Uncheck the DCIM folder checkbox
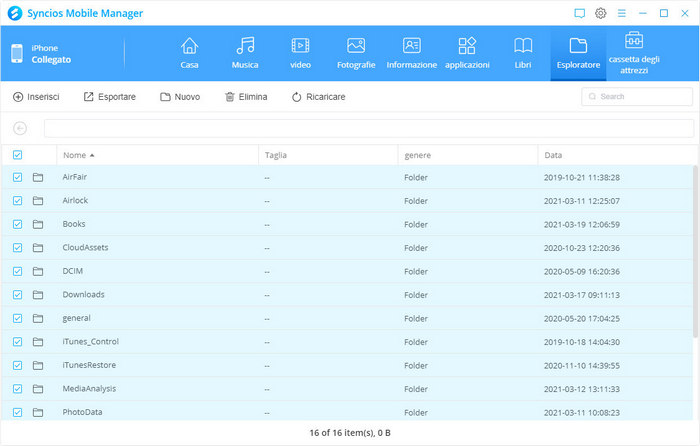Image resolution: width=700 pixels, height=446 pixels. click(x=17, y=271)
